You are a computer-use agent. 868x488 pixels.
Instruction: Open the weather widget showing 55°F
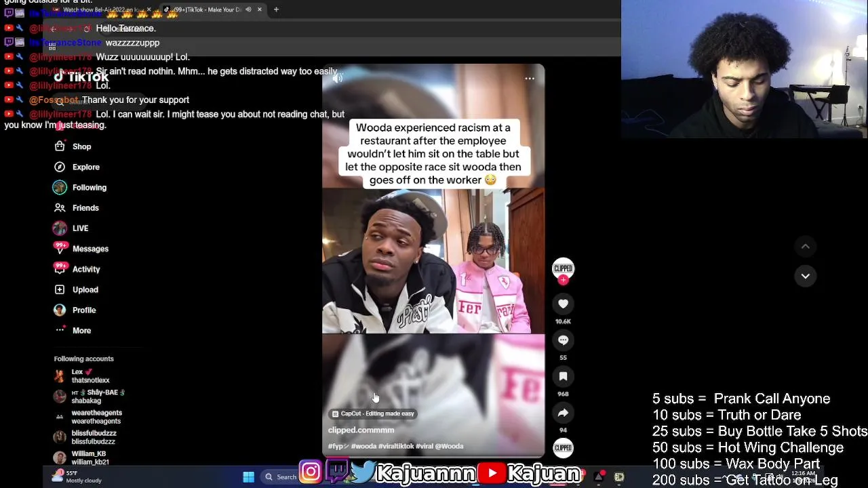click(79, 476)
